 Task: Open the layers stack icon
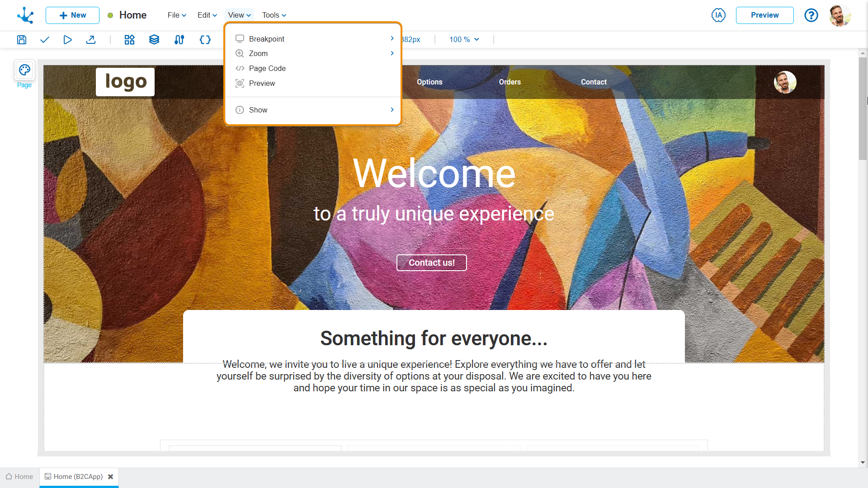[x=154, y=40]
